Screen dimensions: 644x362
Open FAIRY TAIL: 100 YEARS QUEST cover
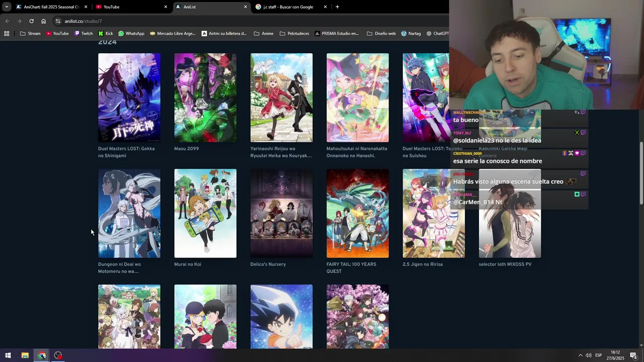(x=358, y=213)
